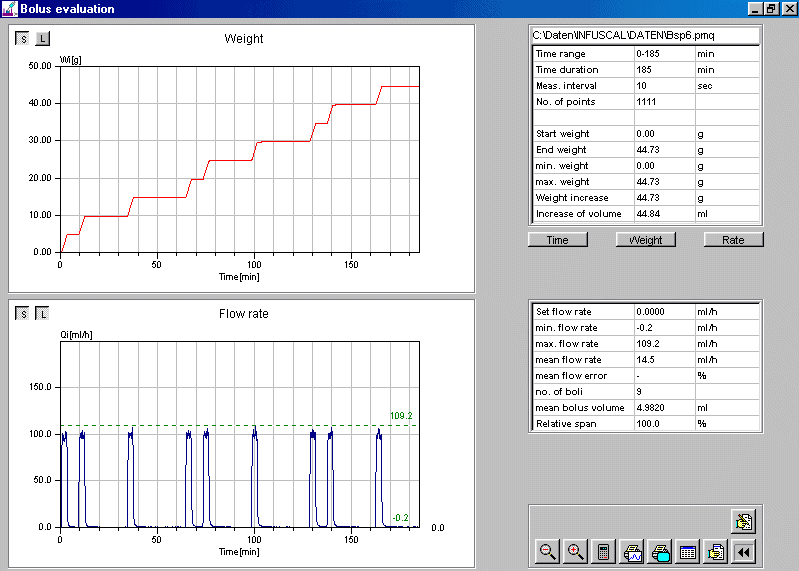The width and height of the screenshot is (799, 571).
Task: Toggle the L button on Weight chart
Action: pyautogui.click(x=42, y=38)
